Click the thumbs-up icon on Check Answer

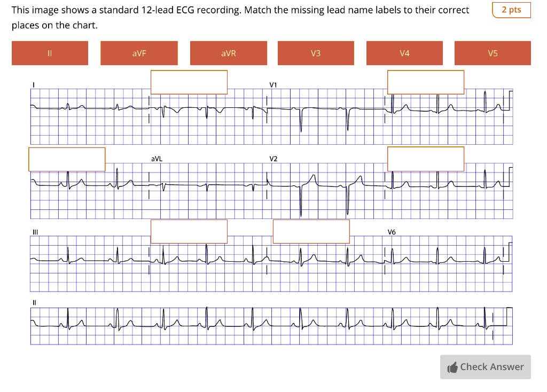coord(451,367)
